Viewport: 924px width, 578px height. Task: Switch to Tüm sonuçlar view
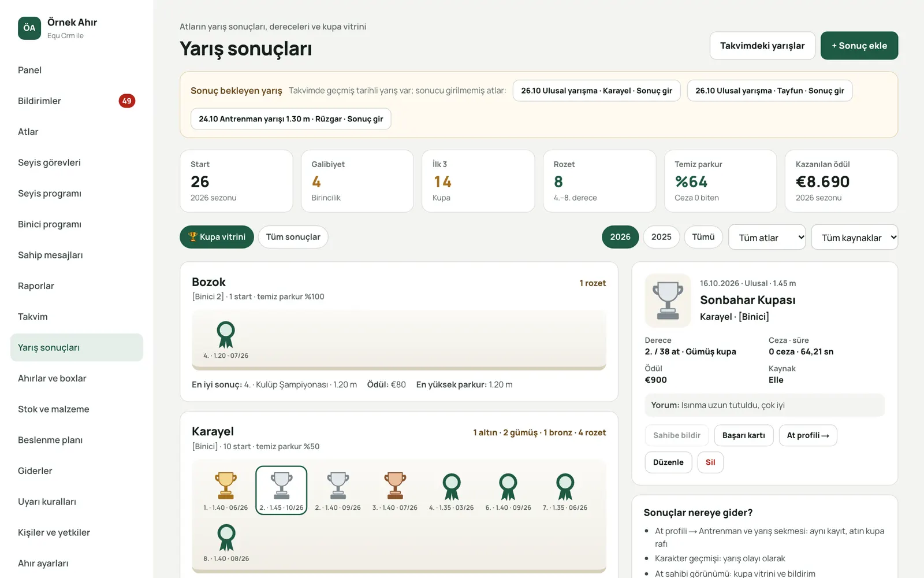[293, 237]
